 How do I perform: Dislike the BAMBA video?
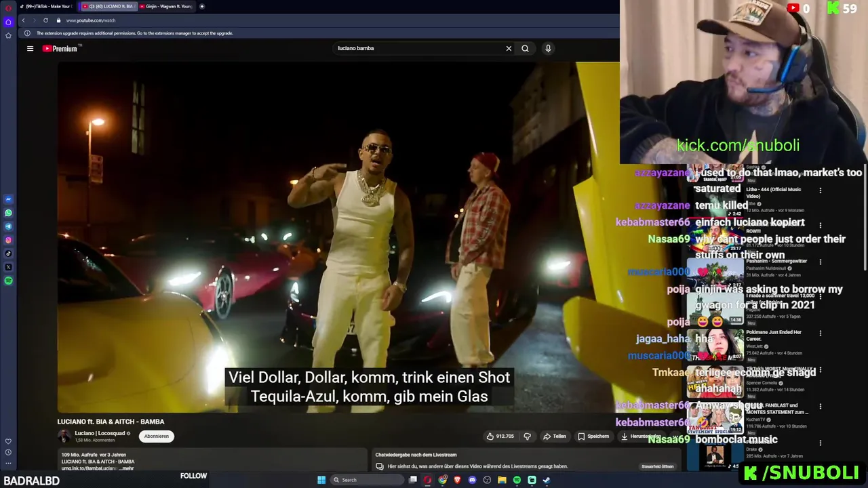(527, 436)
